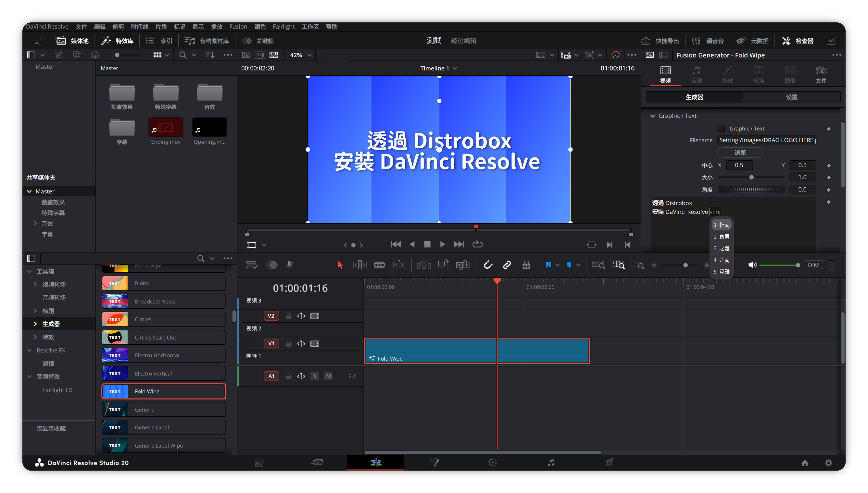Viewport: 868px width, 493px height.
Task: Open the Media Pool (媒体池) panel
Action: (72, 41)
